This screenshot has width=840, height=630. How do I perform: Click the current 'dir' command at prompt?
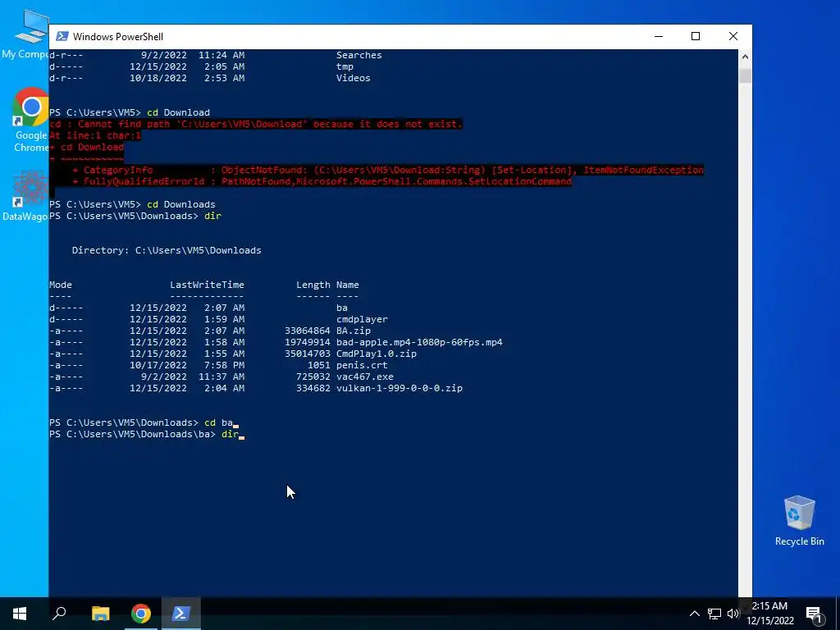[230, 434]
